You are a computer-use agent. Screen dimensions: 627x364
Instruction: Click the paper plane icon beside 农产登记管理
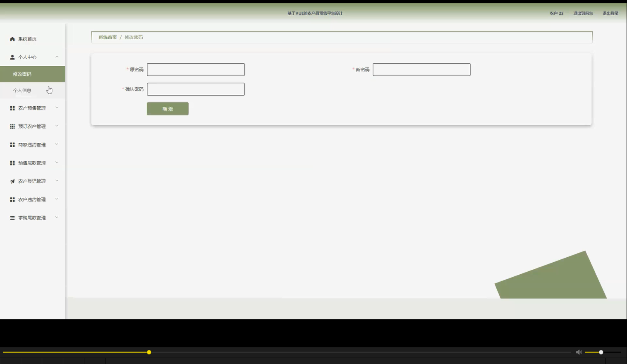coord(12,181)
